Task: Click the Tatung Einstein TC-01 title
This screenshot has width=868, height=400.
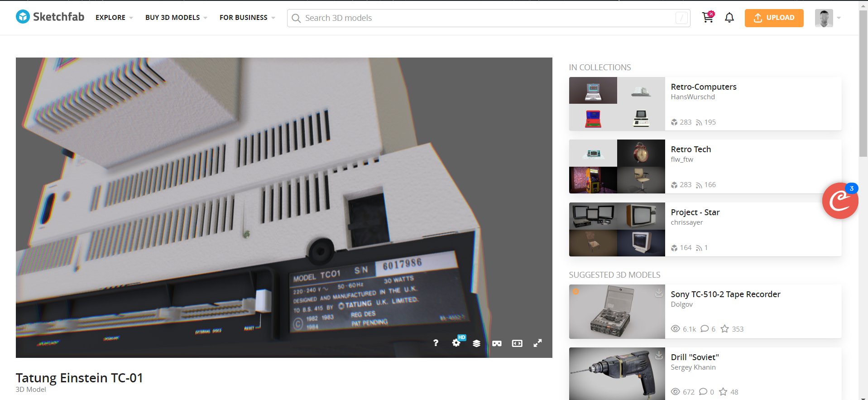Action: [x=79, y=378]
